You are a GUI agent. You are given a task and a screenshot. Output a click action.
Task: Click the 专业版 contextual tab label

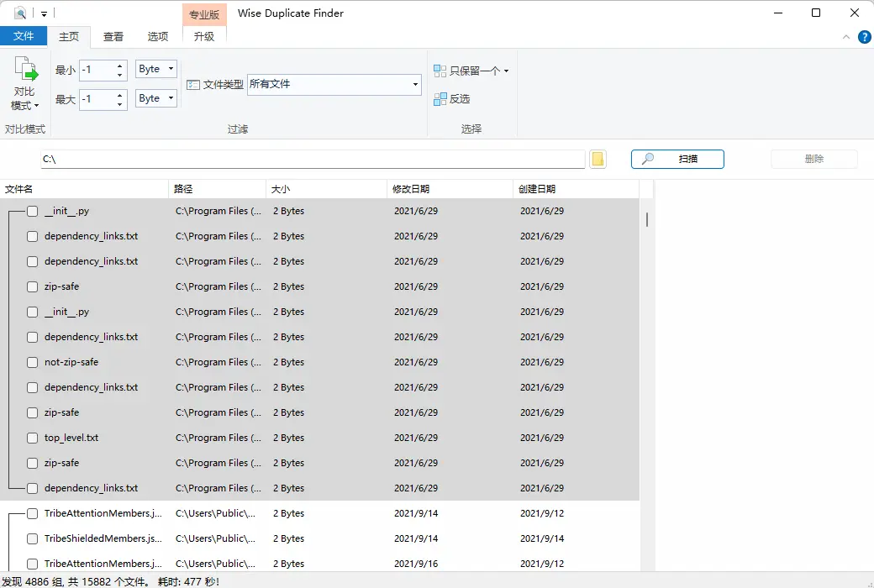click(x=204, y=14)
